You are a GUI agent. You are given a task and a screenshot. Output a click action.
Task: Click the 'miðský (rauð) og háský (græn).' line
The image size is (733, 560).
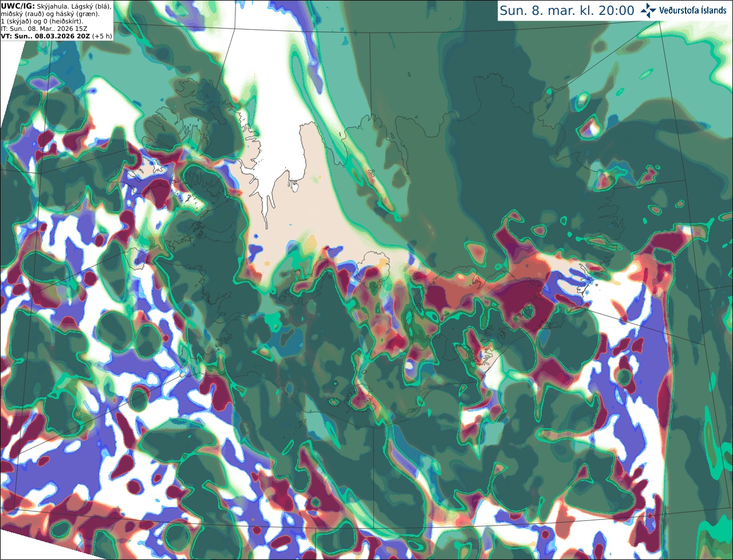pyautogui.click(x=50, y=14)
